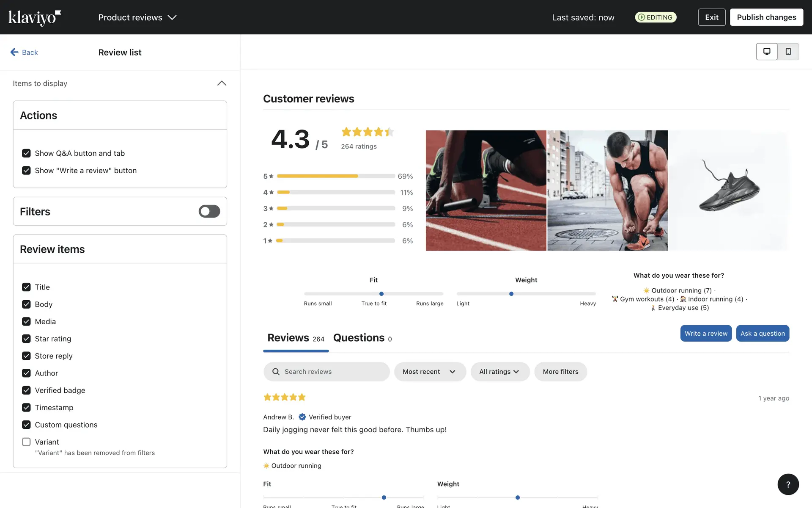Select the Reviews tab
This screenshot has width=812, height=508.
pos(296,338)
